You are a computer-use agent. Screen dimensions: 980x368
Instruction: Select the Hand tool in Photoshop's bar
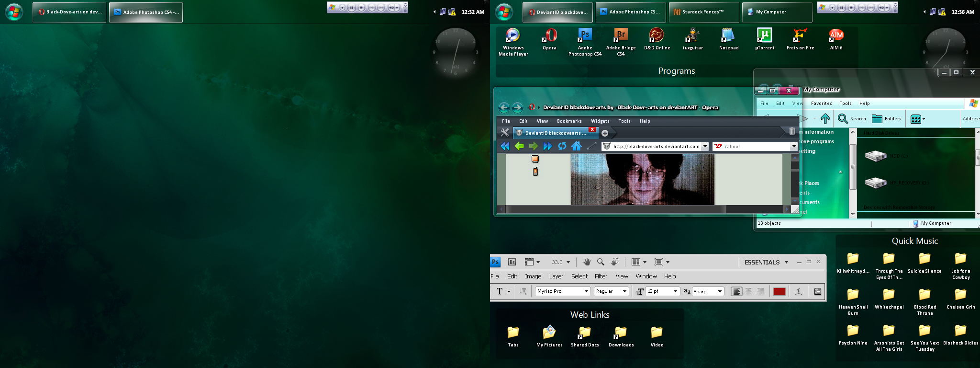coord(587,262)
